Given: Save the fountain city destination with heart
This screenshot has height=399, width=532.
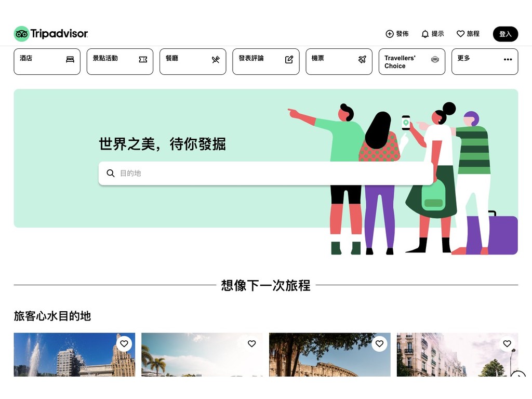Looking at the screenshot, I should (124, 344).
